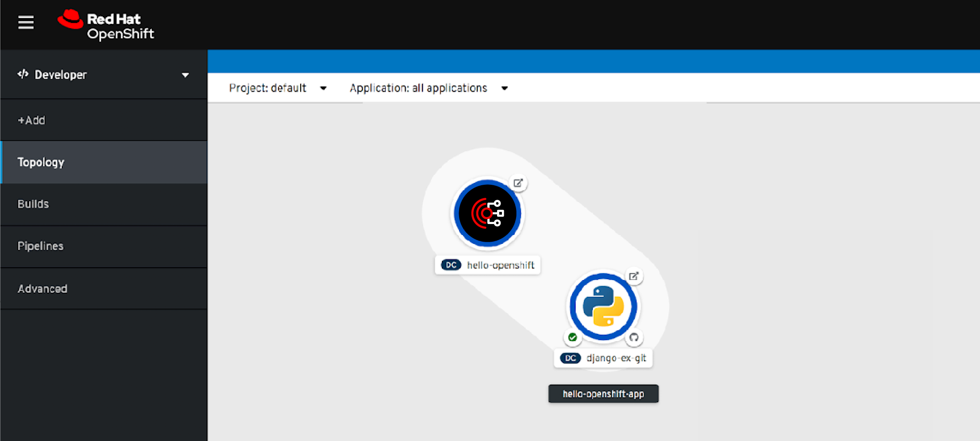
Task: Click the Red Hat OpenShift logo
Action: pyautogui.click(x=106, y=25)
